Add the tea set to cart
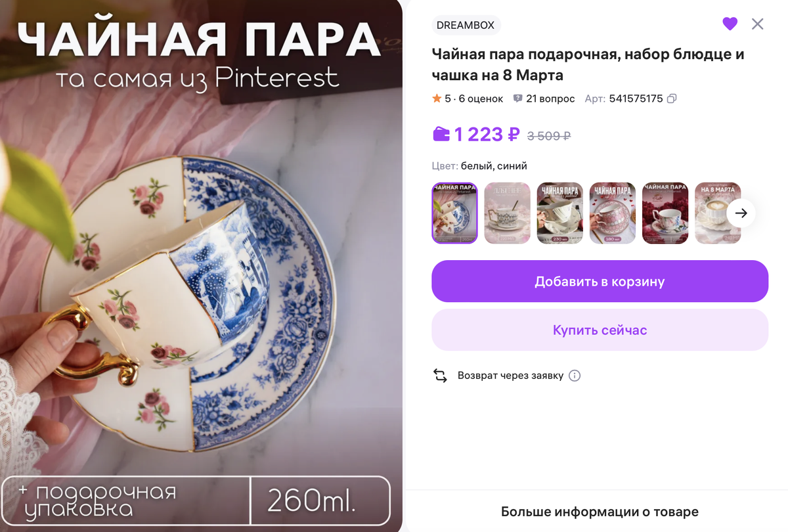 [600, 281]
